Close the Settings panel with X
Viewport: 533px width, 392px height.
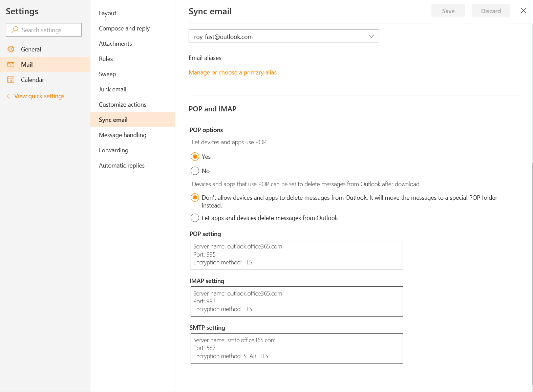[523, 10]
